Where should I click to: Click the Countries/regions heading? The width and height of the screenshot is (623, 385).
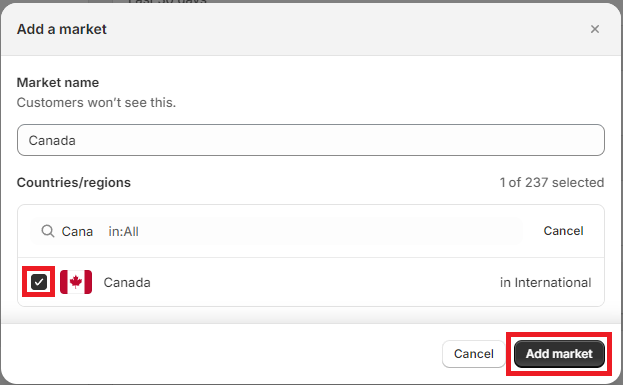tap(74, 182)
